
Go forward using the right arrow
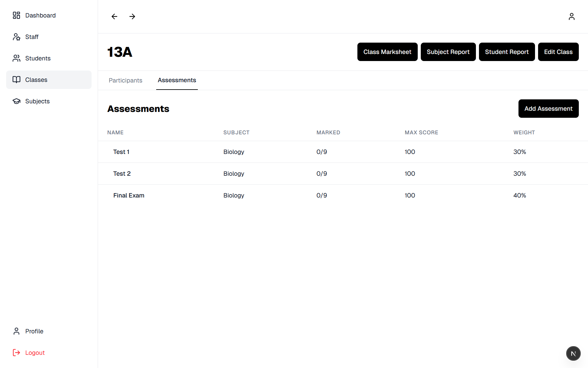[x=132, y=17]
